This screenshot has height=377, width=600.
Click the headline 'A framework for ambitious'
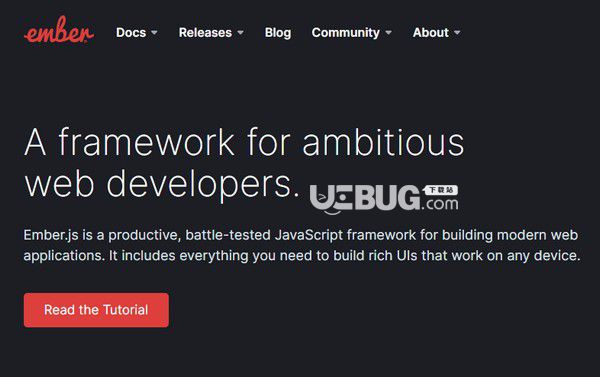[244, 142]
